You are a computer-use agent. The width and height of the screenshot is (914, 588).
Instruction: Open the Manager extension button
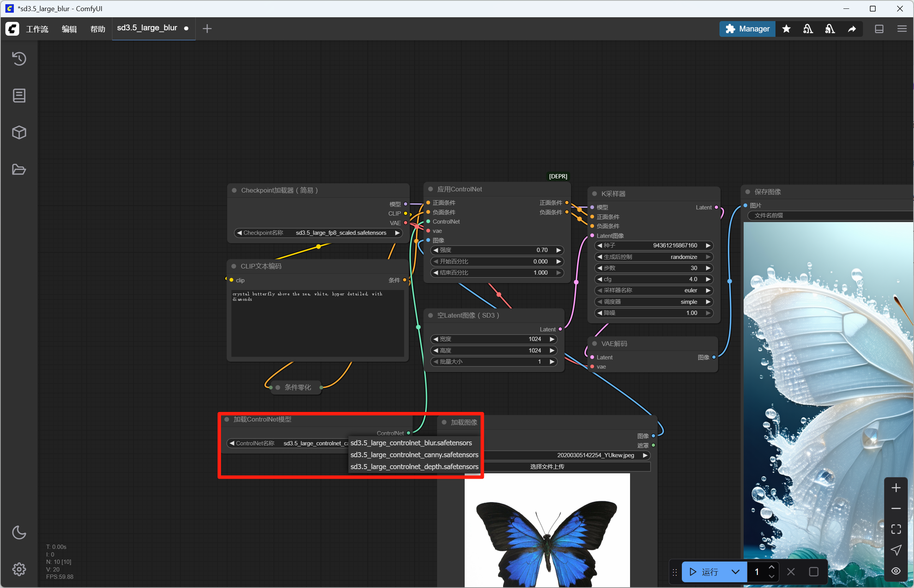point(747,29)
